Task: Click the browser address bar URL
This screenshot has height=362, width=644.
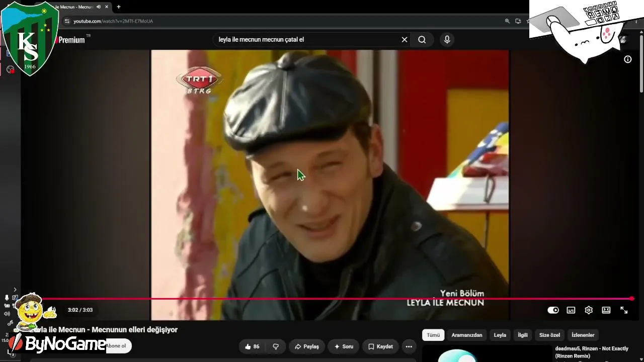Action: [113, 21]
